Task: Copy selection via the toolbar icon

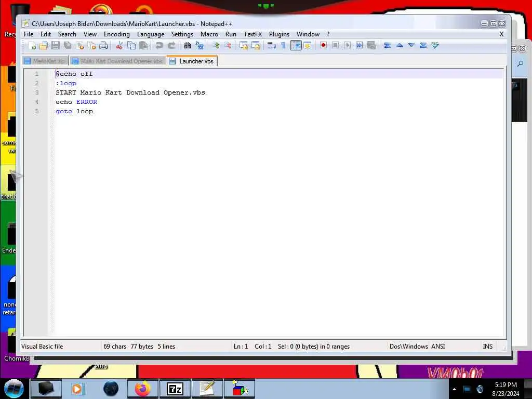Action: click(x=131, y=45)
